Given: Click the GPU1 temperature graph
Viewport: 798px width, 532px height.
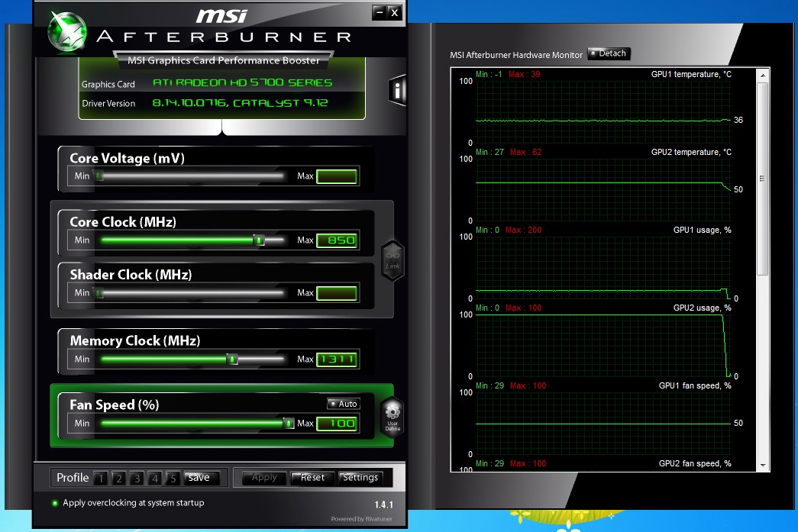Looking at the screenshot, I should tap(603, 112).
